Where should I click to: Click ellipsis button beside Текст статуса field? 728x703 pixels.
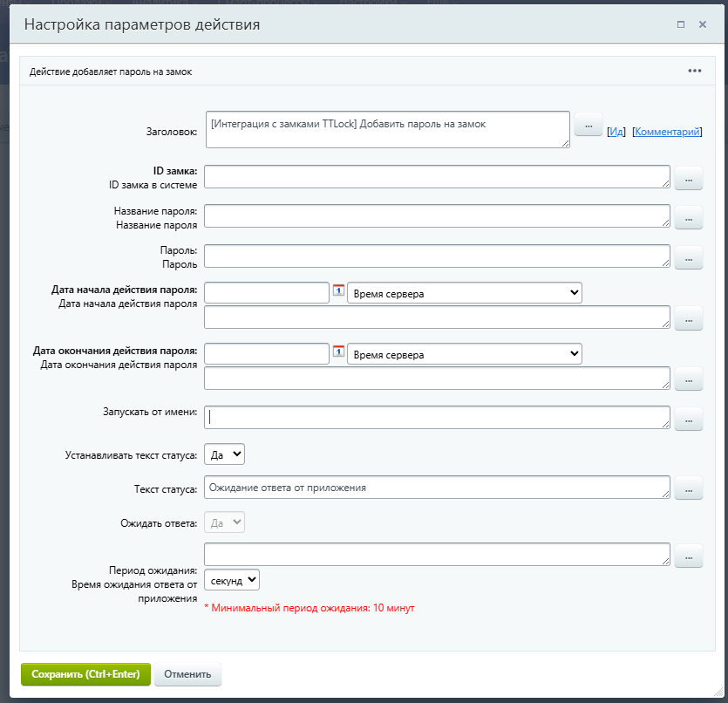click(x=689, y=488)
